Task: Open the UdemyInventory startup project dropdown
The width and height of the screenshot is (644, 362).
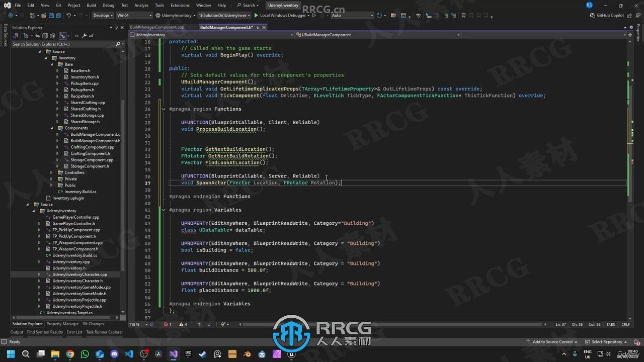Action: (x=176, y=16)
